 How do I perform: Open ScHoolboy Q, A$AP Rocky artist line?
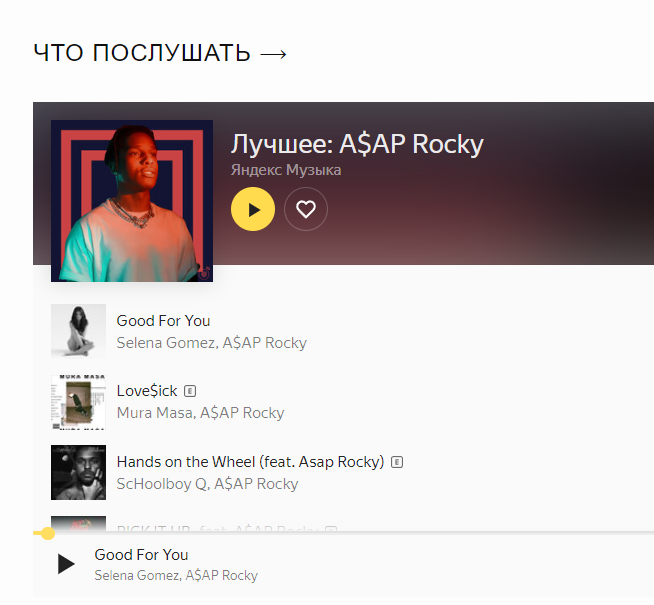207,484
